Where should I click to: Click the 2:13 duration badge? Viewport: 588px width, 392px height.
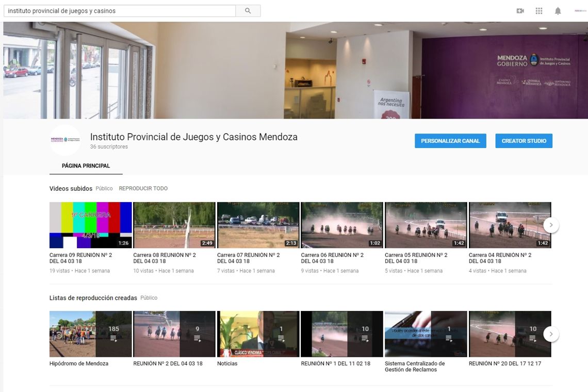pyautogui.click(x=291, y=243)
